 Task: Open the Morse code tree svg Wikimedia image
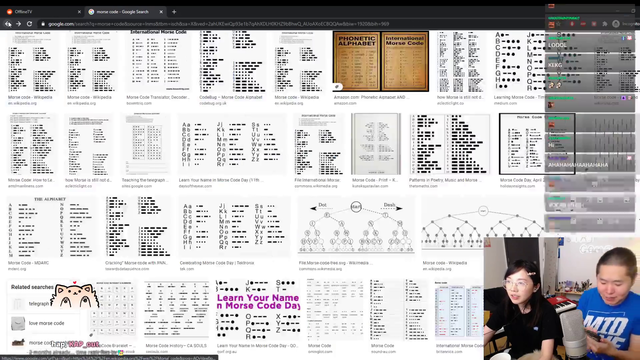pyautogui.click(x=356, y=227)
